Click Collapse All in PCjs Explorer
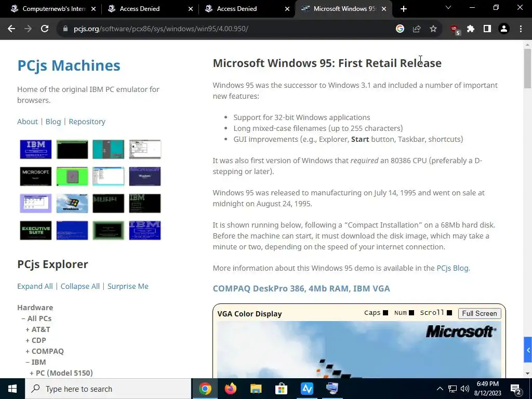 click(80, 286)
